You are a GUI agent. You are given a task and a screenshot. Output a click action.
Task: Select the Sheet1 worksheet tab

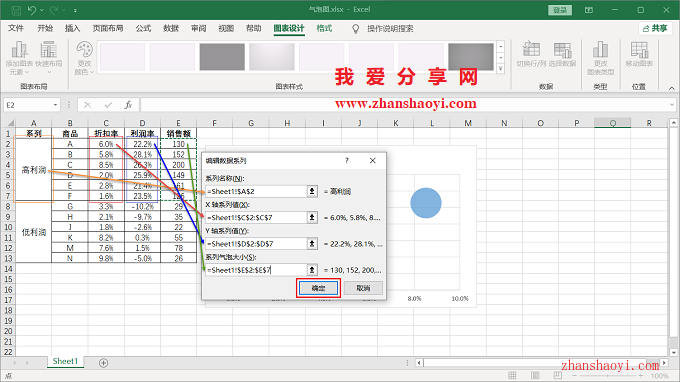tap(65, 361)
